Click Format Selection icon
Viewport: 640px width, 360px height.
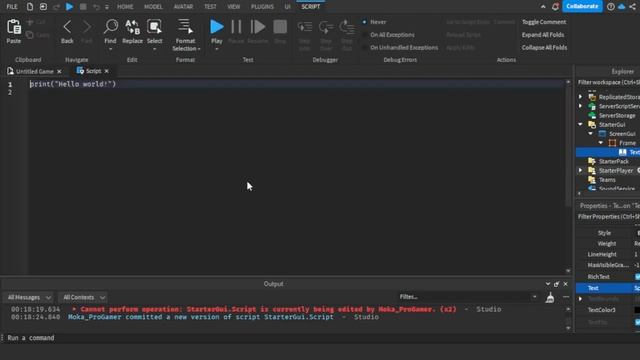click(x=185, y=27)
